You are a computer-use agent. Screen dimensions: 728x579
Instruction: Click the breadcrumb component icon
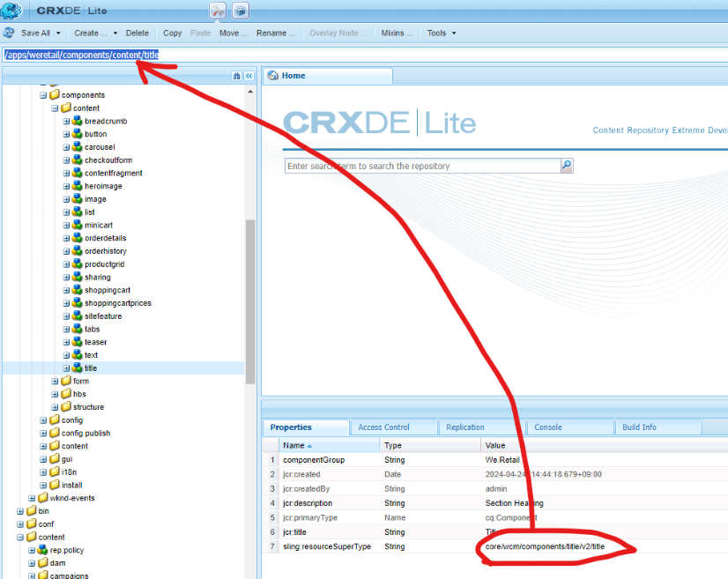(77, 121)
